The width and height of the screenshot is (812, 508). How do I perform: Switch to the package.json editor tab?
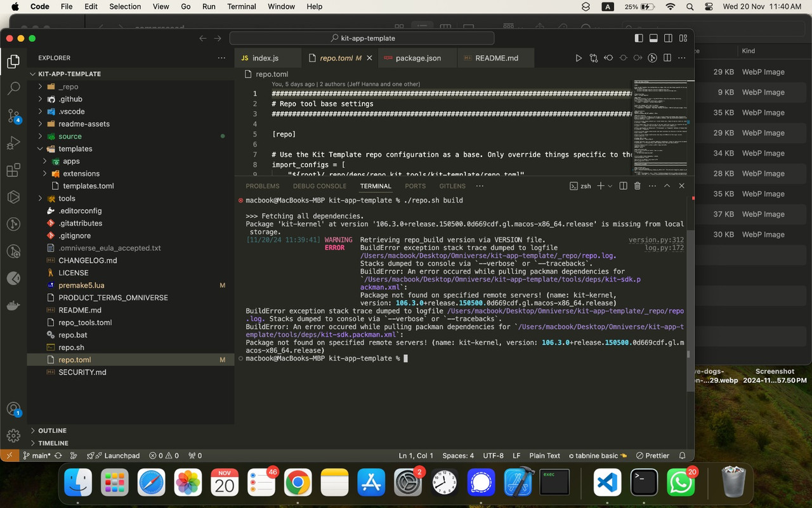click(418, 58)
